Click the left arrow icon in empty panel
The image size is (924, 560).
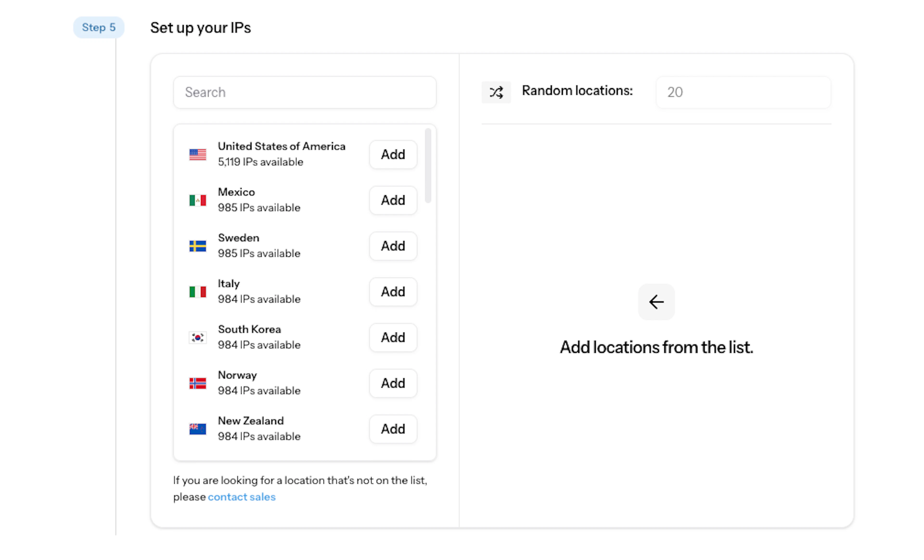click(656, 302)
